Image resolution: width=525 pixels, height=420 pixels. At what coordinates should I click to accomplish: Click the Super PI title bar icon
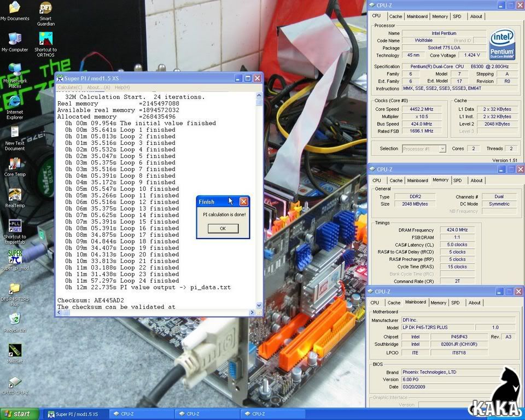60,78
